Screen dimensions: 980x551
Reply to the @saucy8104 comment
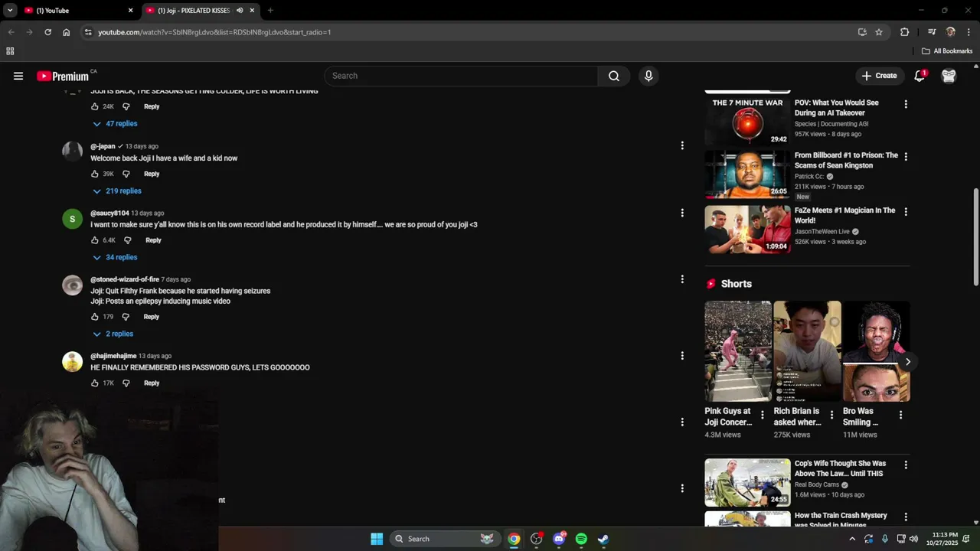click(153, 240)
